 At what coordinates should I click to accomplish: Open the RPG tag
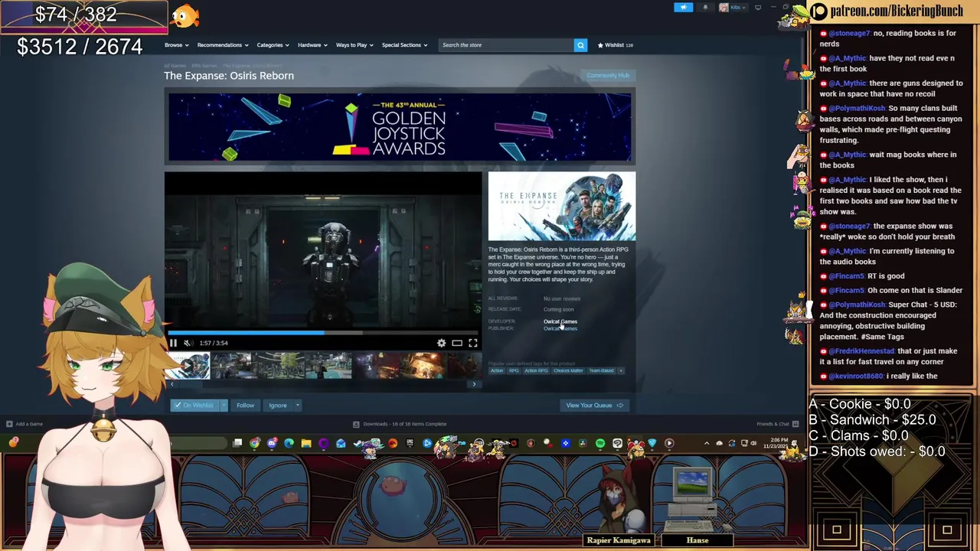click(514, 370)
